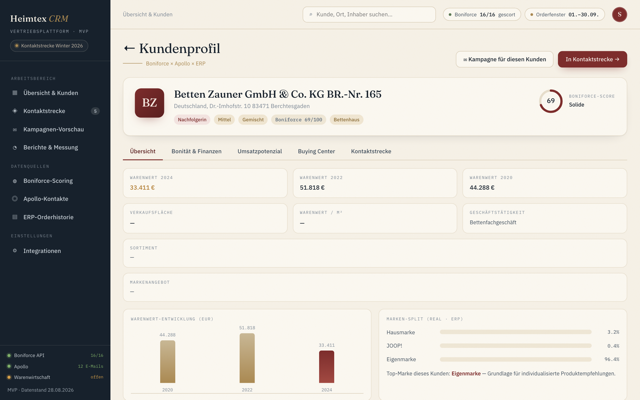The height and width of the screenshot is (400, 640).
Task: Click the BZ customer logo tile
Action: tap(149, 103)
